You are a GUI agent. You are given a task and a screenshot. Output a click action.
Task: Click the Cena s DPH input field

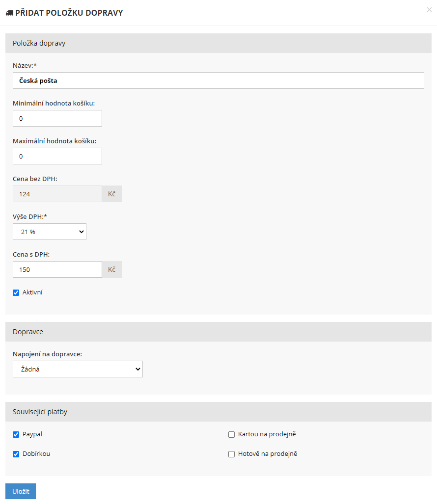[57, 269]
